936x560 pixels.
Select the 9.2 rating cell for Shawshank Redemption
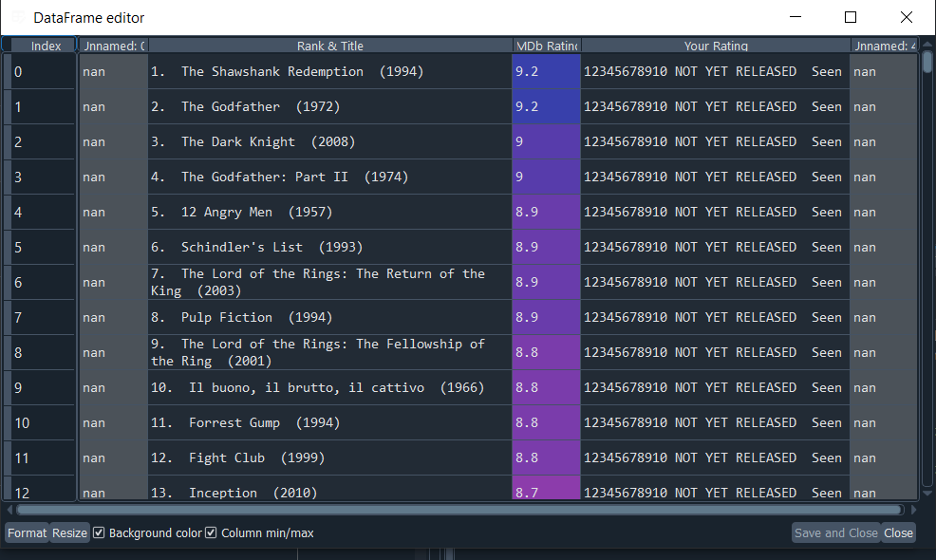pos(546,71)
